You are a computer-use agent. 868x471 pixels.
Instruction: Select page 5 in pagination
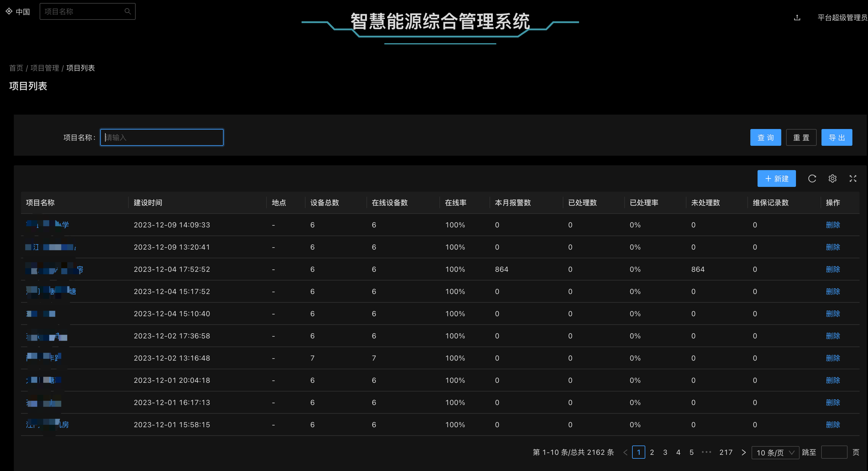pyautogui.click(x=692, y=452)
